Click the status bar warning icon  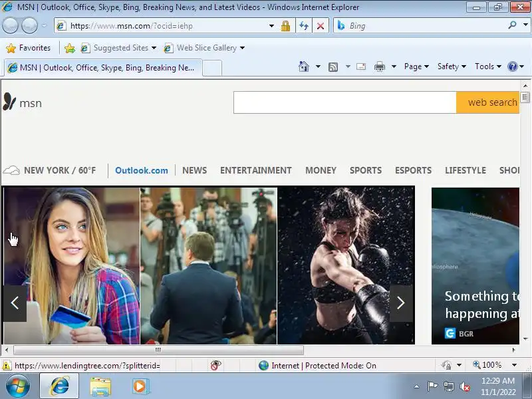click(6, 366)
